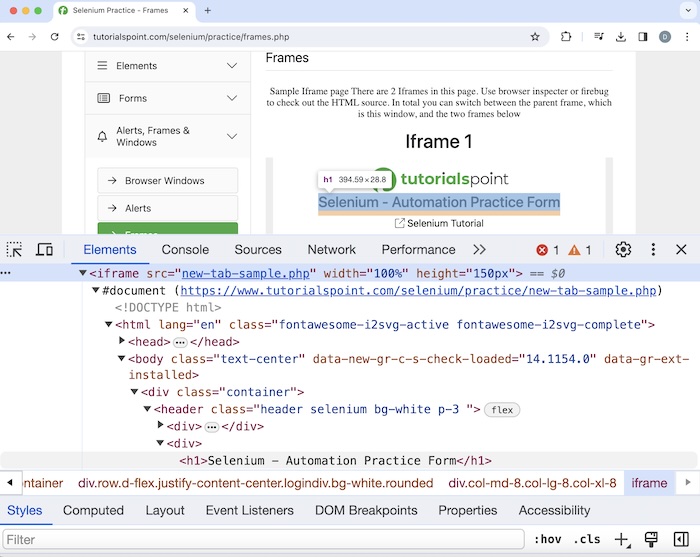Viewport: 700px width, 557px height.
Task: Open the media controls icon in toolbar
Action: tap(599, 37)
